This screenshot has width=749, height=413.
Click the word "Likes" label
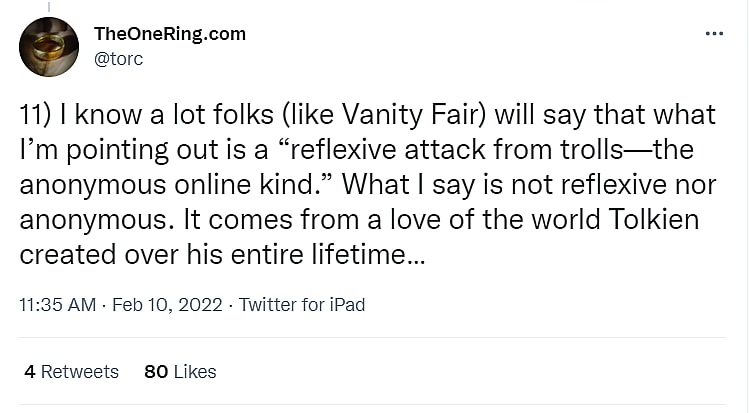(x=194, y=371)
